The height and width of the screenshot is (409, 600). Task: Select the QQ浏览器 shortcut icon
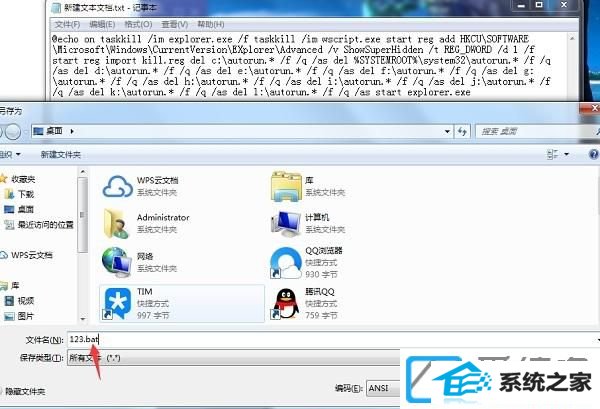(286, 262)
